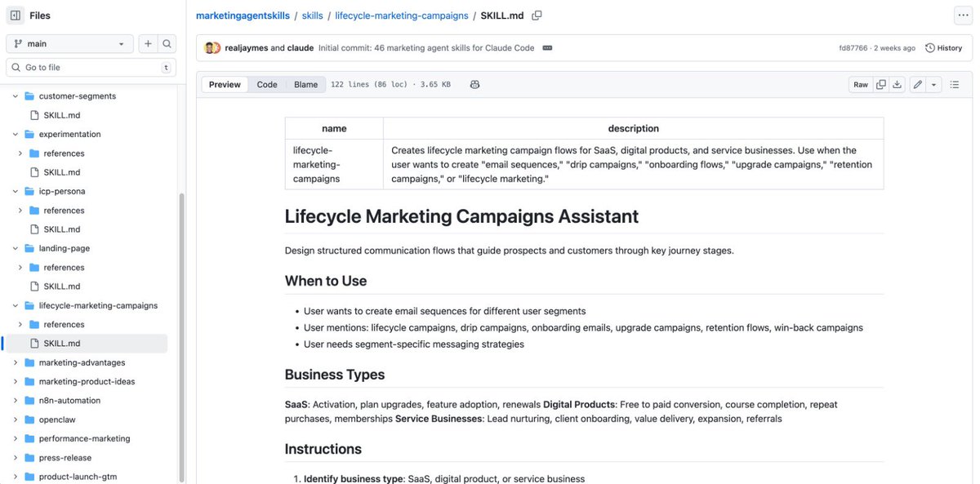Collapse the experimentation folder chevron

click(15, 134)
